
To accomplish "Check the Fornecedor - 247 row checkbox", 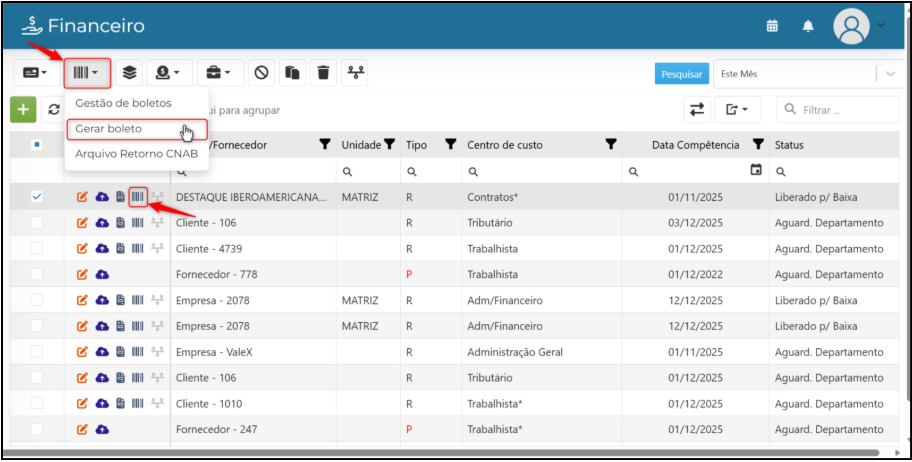I will point(37,429).
